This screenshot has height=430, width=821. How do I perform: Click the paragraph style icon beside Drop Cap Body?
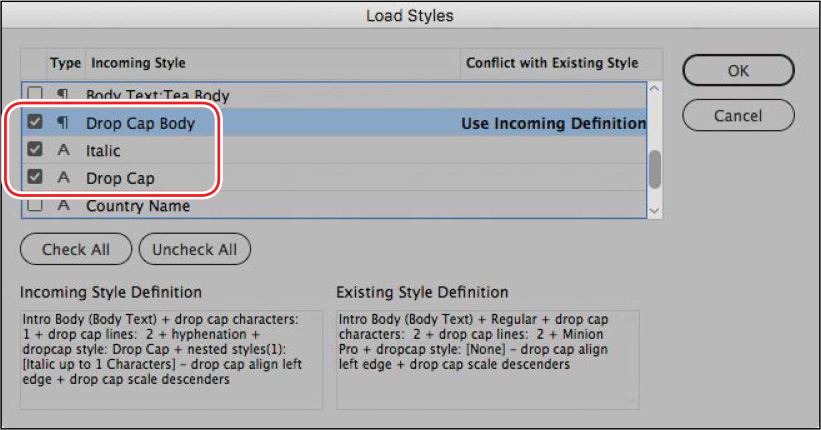click(63, 123)
